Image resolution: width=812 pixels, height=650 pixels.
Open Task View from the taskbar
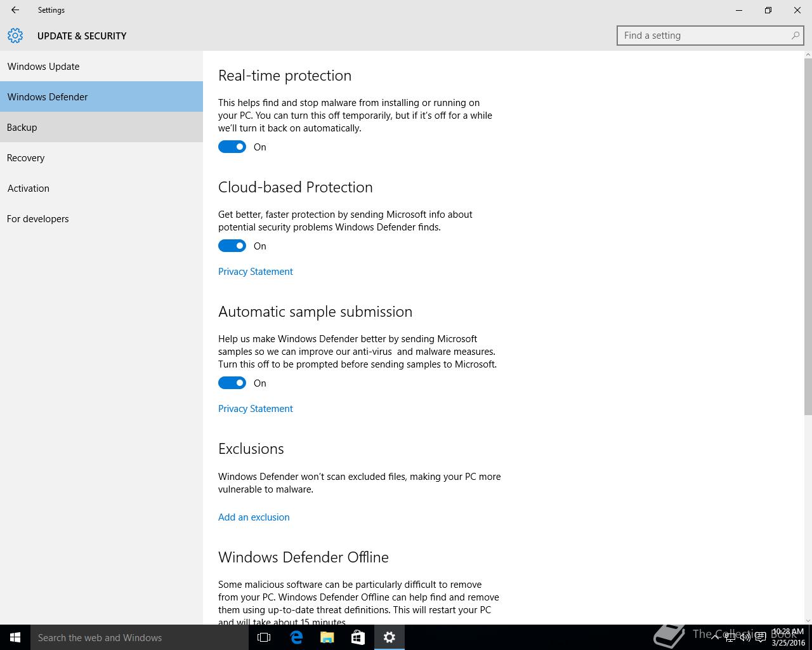[x=264, y=637]
